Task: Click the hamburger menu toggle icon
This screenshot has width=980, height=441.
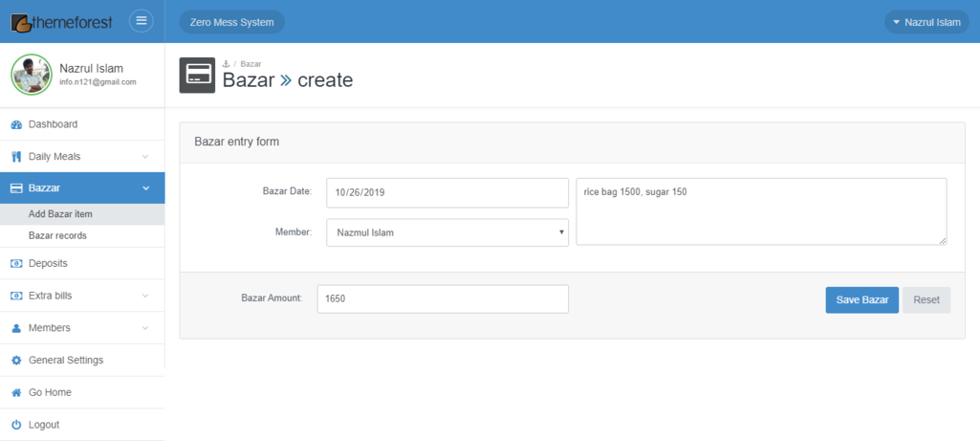Action: [x=141, y=21]
